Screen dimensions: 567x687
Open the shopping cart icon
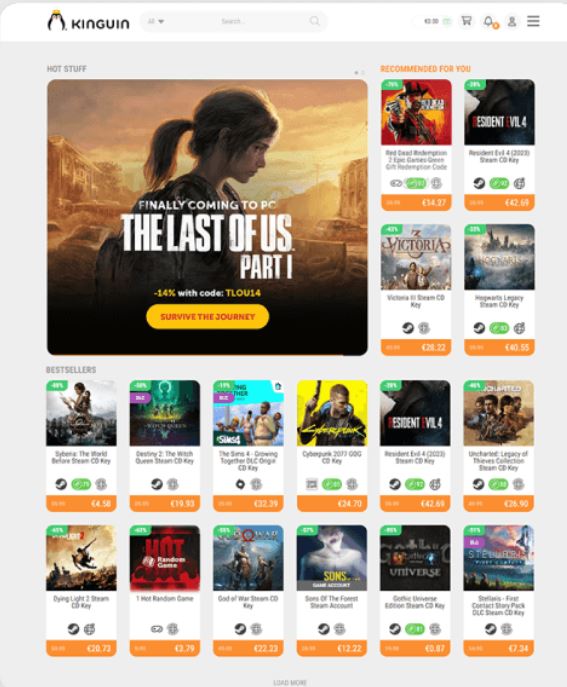click(467, 21)
